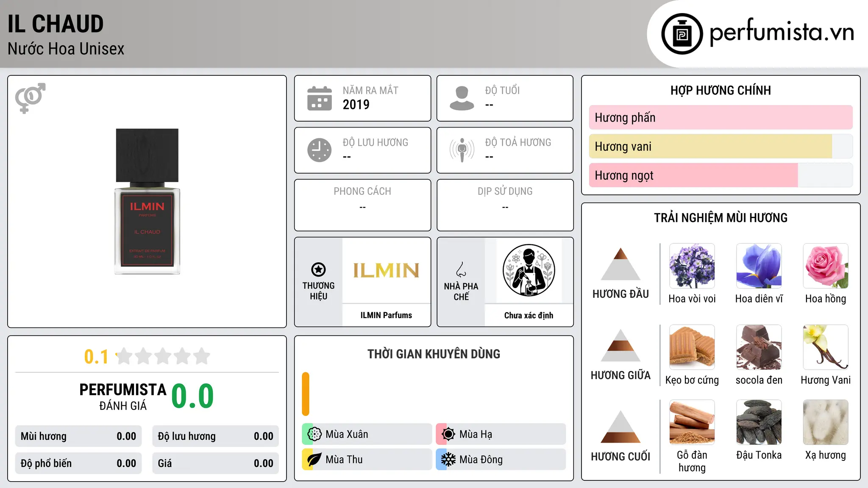Click the IL CHAUD perfume bottle image
Image resolution: width=868 pixels, height=488 pixels.
click(147, 202)
